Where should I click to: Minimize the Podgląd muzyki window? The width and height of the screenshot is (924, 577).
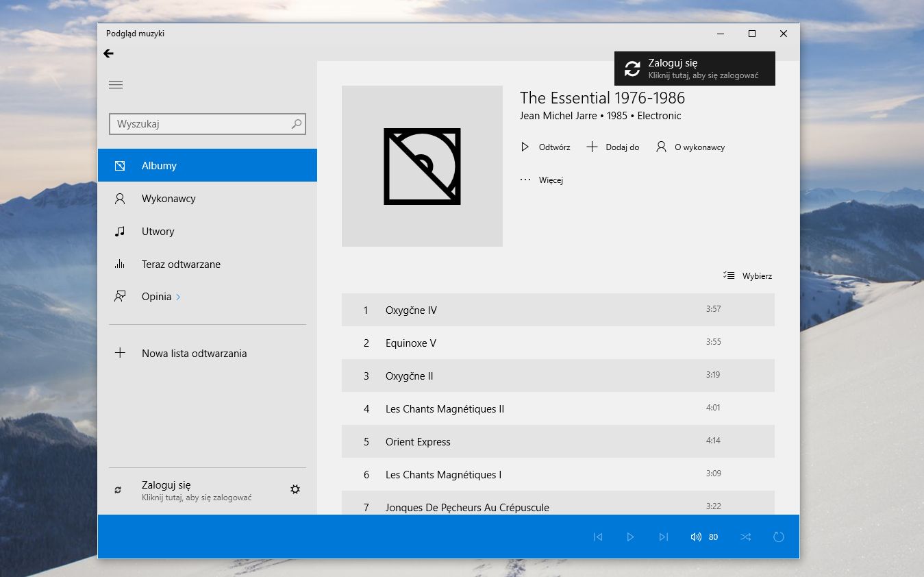(721, 34)
